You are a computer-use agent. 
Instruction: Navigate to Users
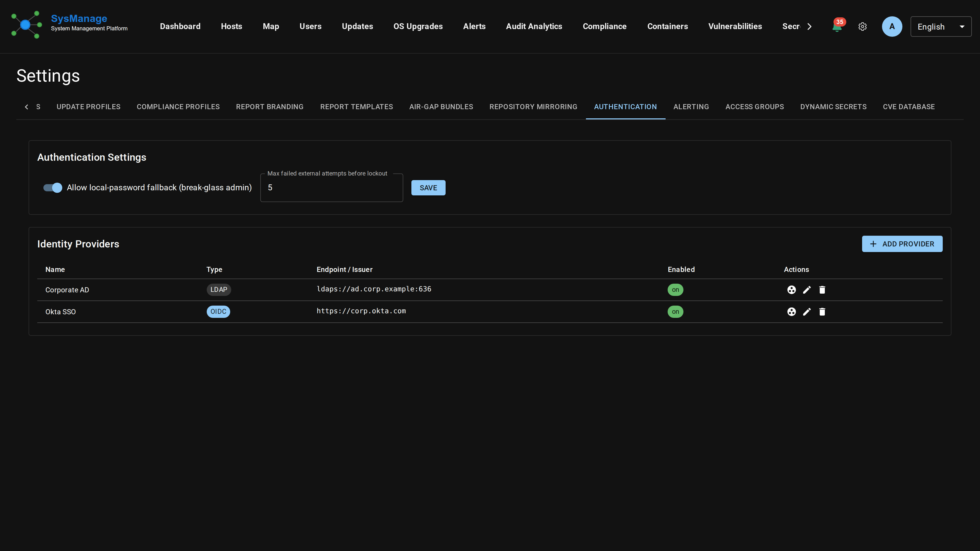[310, 26]
